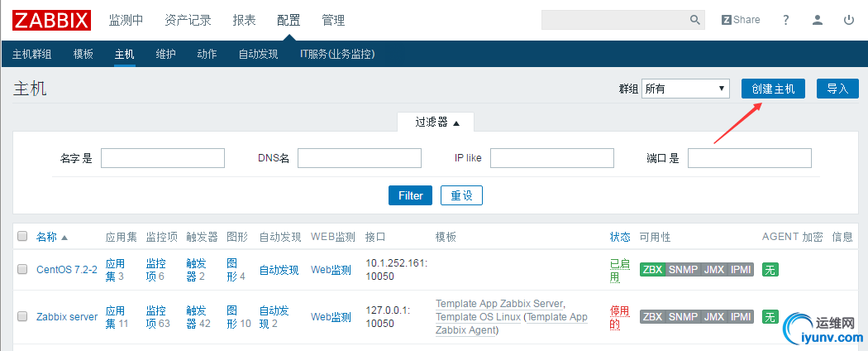The image size is (868, 351).
Task: Toggle the select-all hosts checkbox
Action: [x=22, y=236]
